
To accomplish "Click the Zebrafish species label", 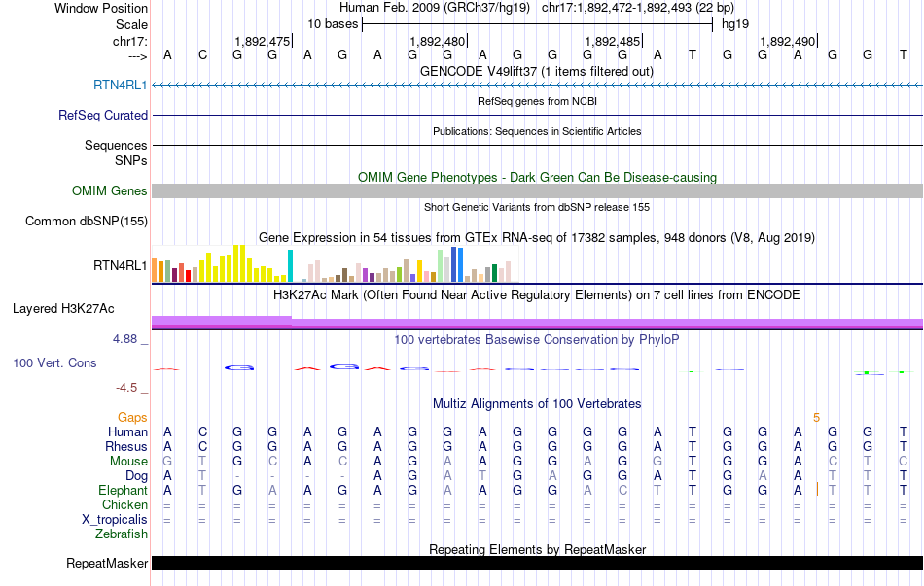I will (x=122, y=534).
